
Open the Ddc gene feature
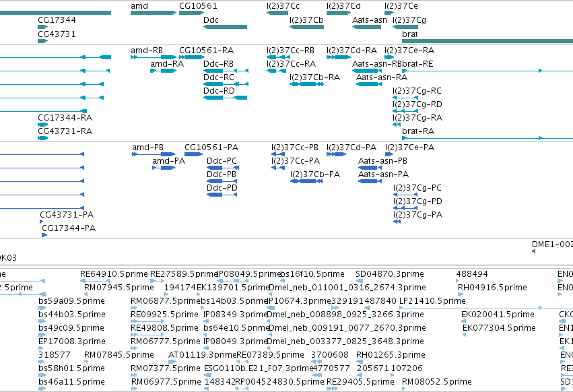coord(225,27)
